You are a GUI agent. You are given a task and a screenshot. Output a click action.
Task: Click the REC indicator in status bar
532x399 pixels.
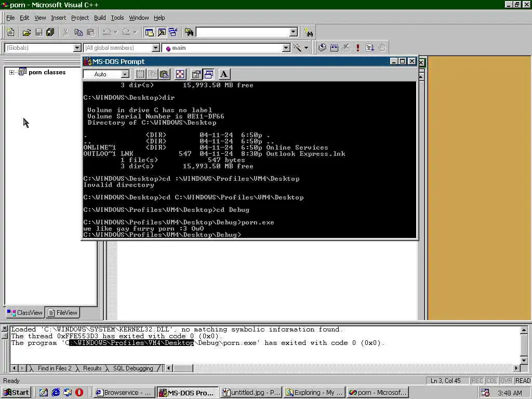(x=477, y=381)
